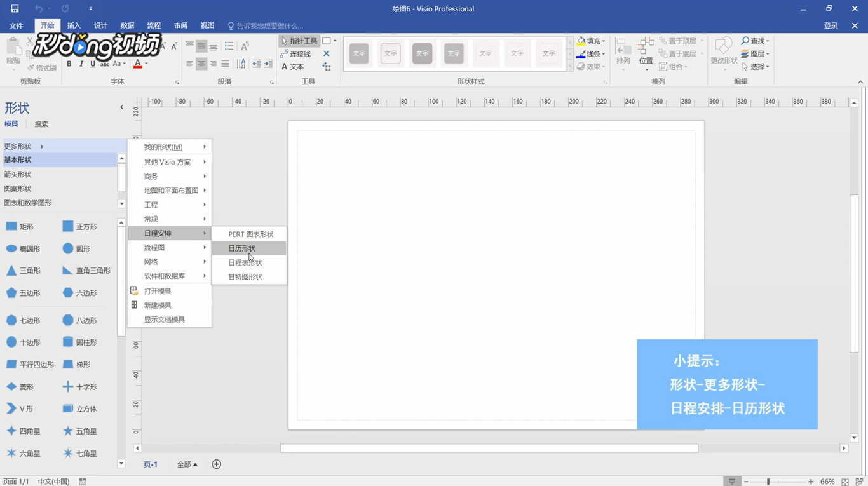
Task: Click the Find (查找) magnifier tool
Action: coord(755,41)
